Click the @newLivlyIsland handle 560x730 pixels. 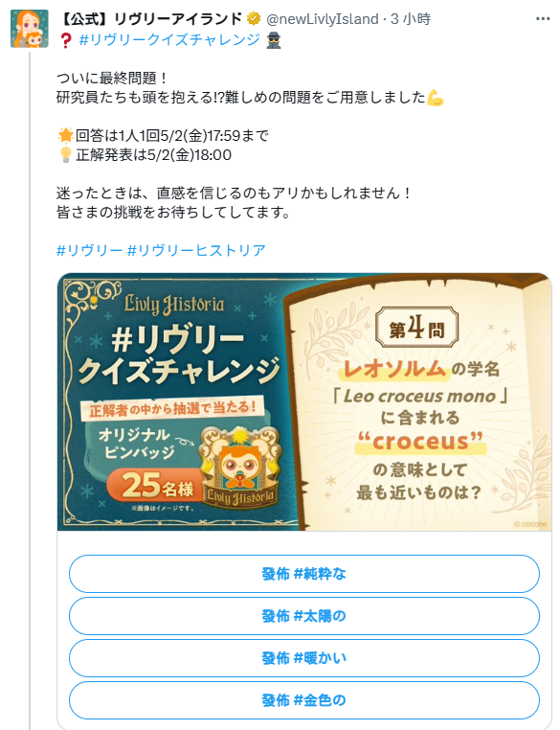point(322,19)
